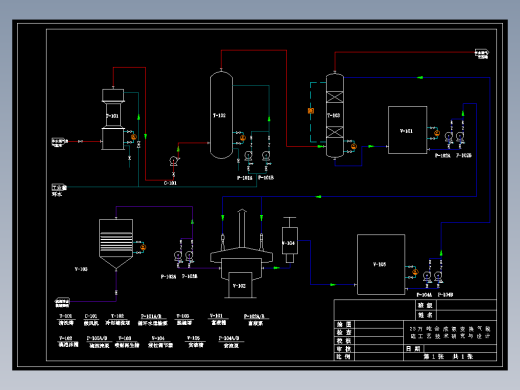Select the C-101 entry in the equipment legend
The height and width of the screenshot is (390, 520).
point(91,319)
